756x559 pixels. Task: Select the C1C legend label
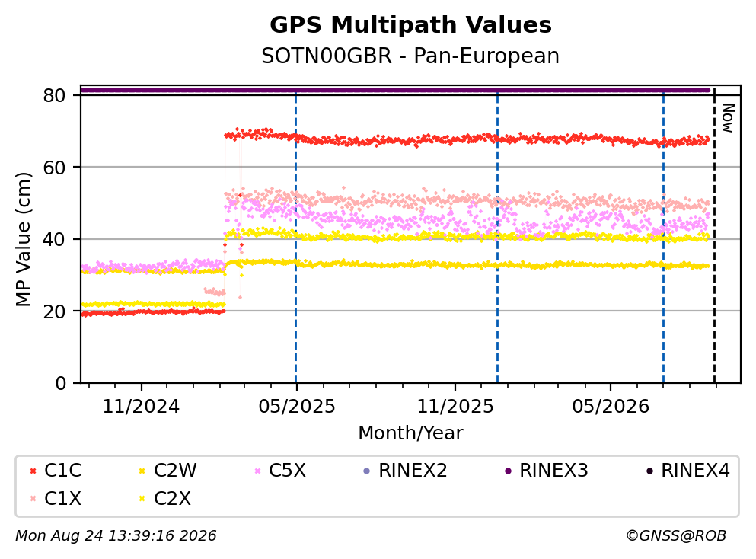[x=62, y=470]
